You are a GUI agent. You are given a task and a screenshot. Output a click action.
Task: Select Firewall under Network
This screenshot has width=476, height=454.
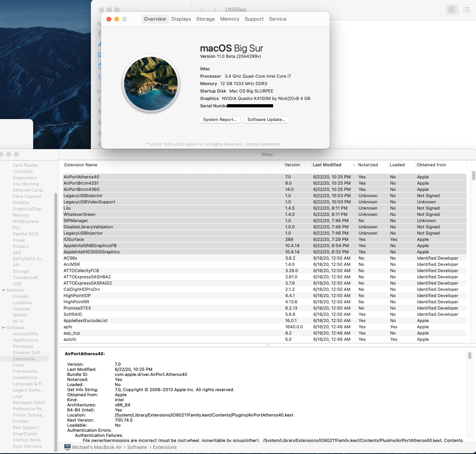[21, 296]
